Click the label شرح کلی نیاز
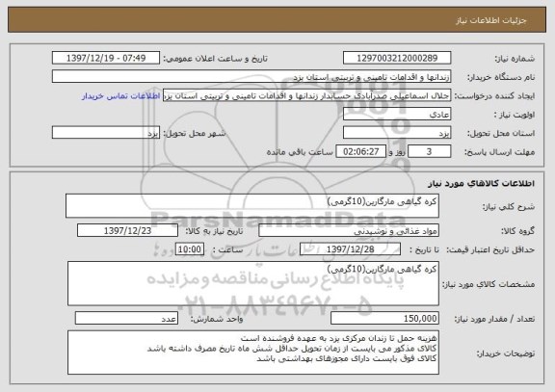This screenshot has height=392, width=555. click(509, 207)
